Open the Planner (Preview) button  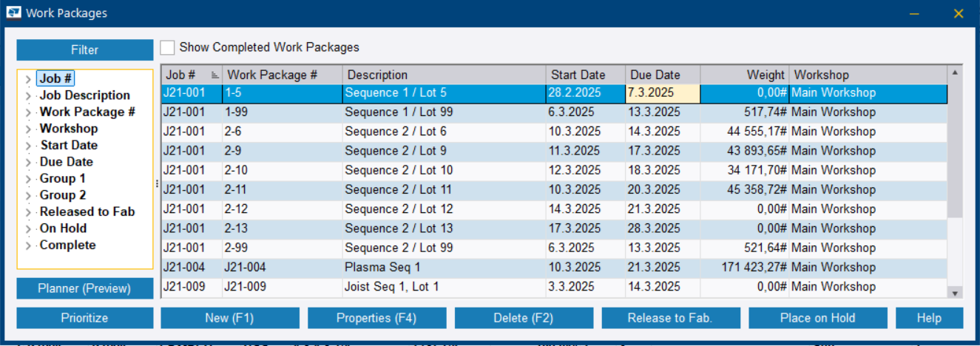(84, 288)
